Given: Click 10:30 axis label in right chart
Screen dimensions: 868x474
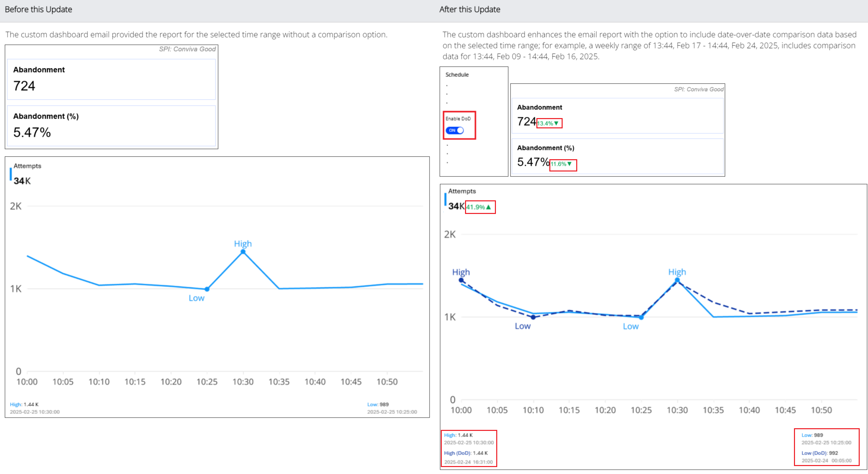Looking at the screenshot, I should coord(677,410).
